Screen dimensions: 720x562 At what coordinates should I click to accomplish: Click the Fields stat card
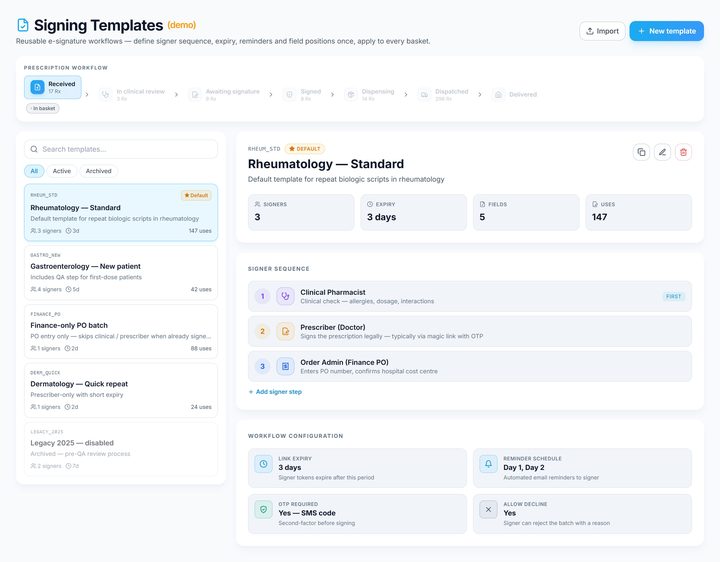click(x=526, y=212)
